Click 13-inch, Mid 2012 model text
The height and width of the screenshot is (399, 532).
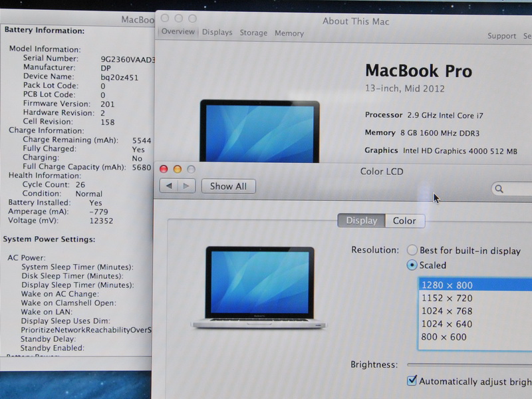coord(405,88)
